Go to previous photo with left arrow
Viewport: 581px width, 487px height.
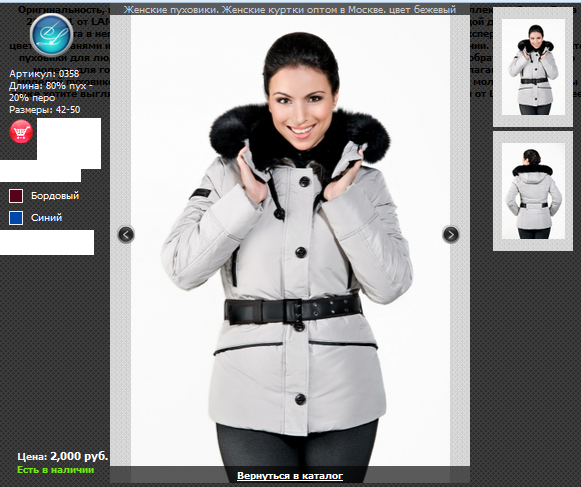click(126, 235)
